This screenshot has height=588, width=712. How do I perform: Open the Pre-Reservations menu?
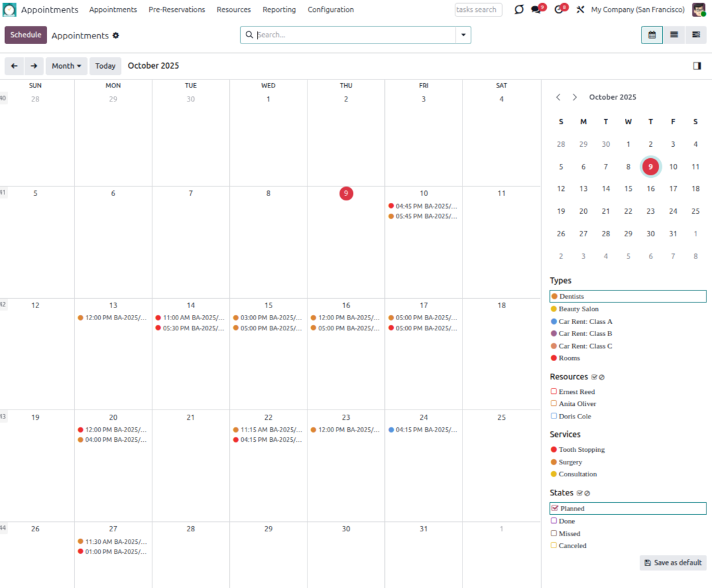click(x=176, y=10)
